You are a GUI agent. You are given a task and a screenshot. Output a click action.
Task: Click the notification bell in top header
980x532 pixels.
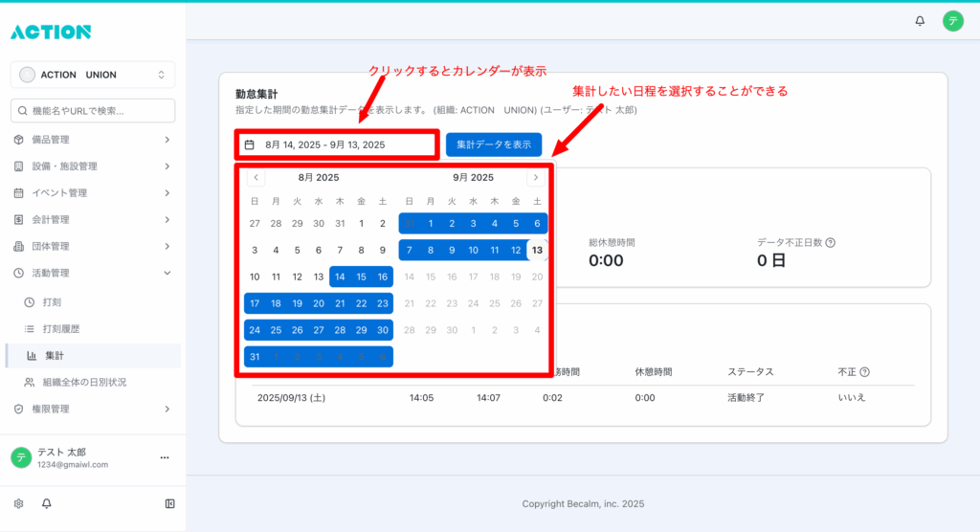point(920,20)
